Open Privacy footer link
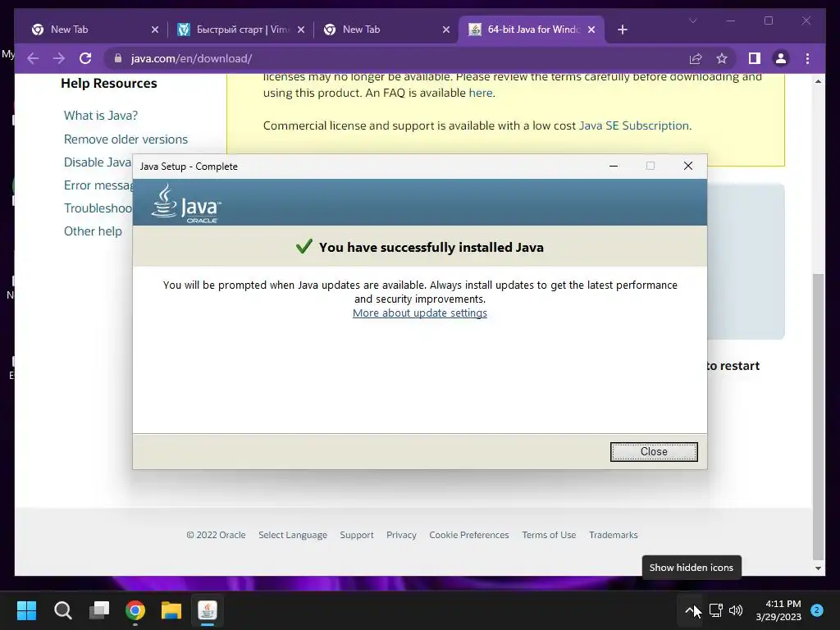Viewport: 840px width, 630px height. [401, 535]
